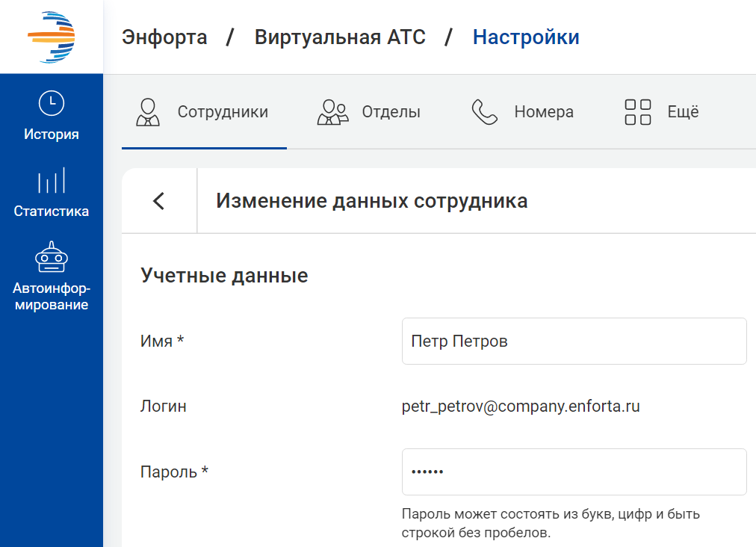The width and height of the screenshot is (756, 547).
Task: Click the password hint text below field
Action: tap(551, 523)
